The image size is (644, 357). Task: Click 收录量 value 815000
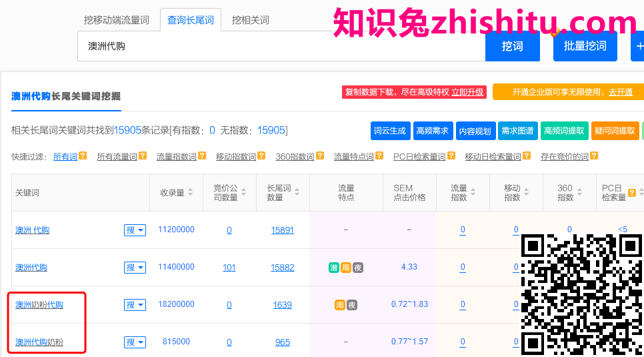[176, 342]
